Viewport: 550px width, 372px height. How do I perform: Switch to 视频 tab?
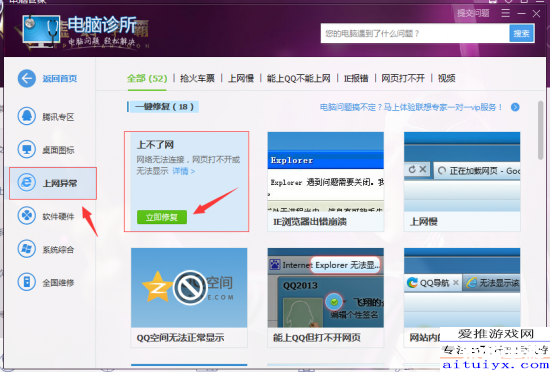pyautogui.click(x=447, y=78)
